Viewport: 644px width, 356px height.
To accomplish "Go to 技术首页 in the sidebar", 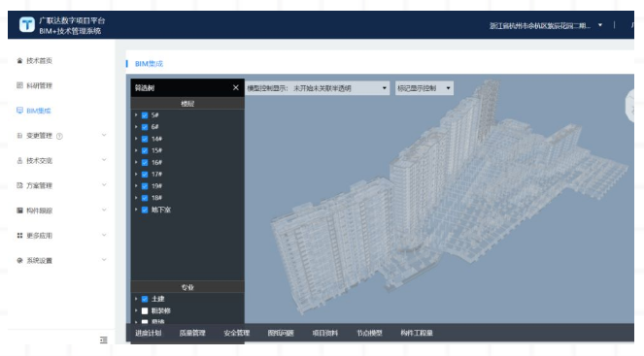I will click(x=40, y=61).
